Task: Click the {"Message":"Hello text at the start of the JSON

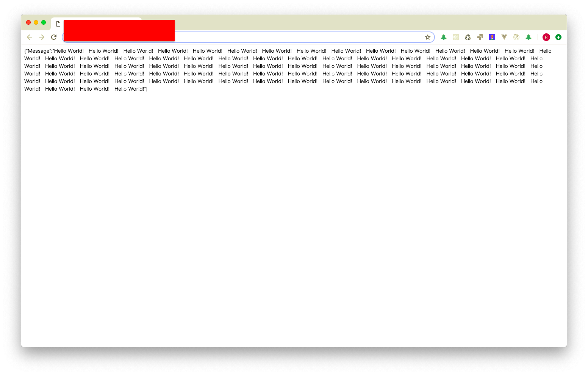Action: 46,51
